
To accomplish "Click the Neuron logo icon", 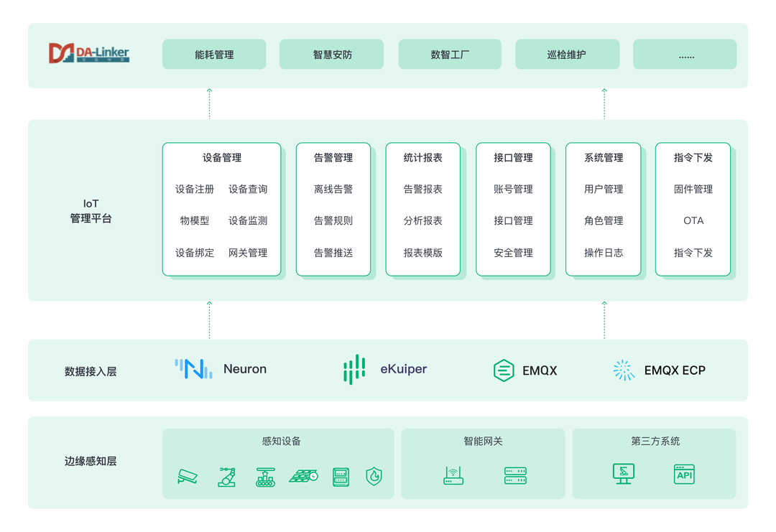I will 194,369.
